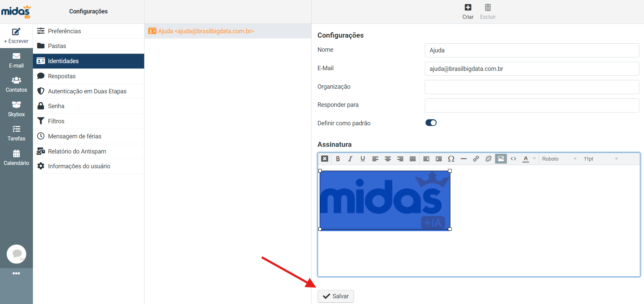Toggle bold formatting in signature editor
This screenshot has width=644, height=304.
pos(338,159)
